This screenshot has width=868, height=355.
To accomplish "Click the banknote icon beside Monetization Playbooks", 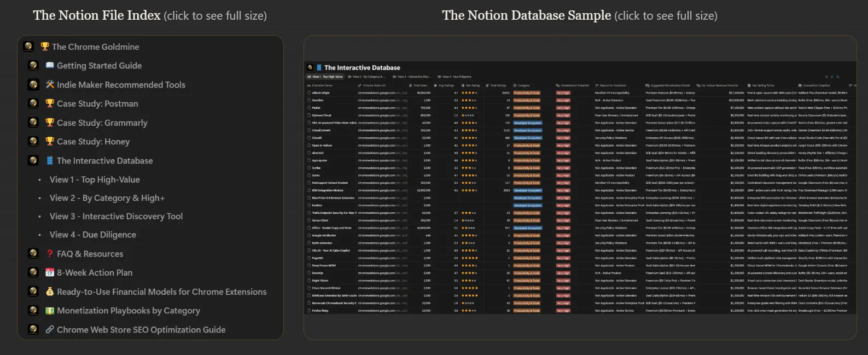I will 50,310.
